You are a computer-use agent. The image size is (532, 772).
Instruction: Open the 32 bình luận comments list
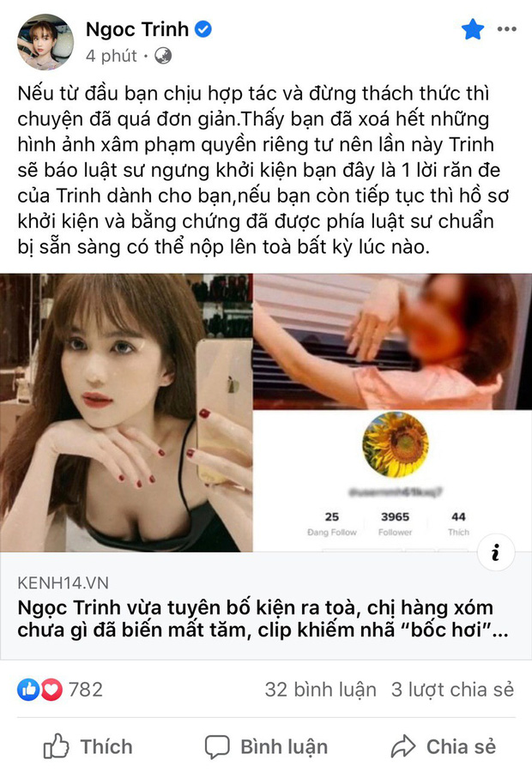pos(320,690)
